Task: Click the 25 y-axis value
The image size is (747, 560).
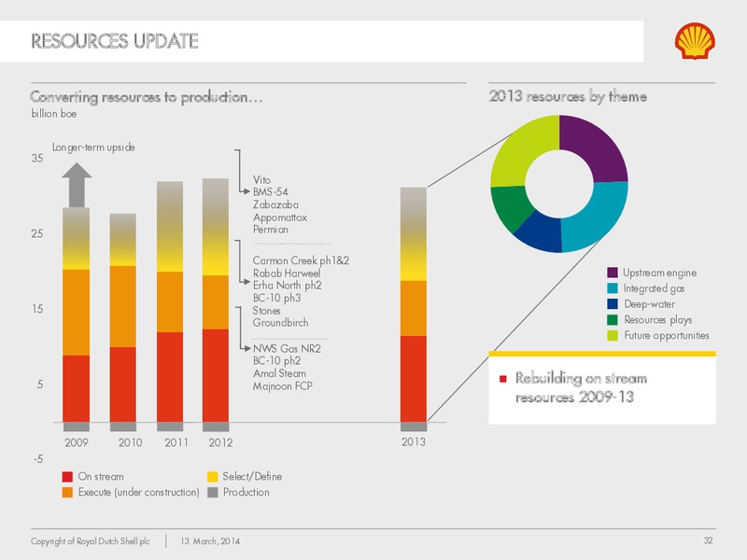Action: [x=37, y=234]
